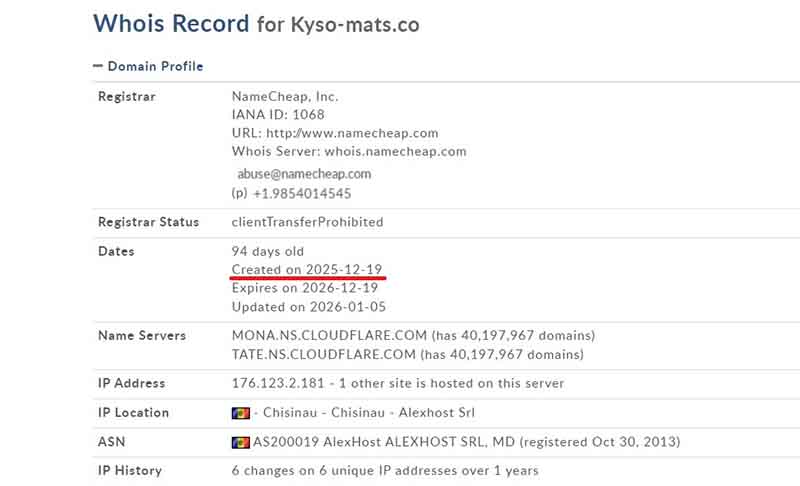The height and width of the screenshot is (486, 800).
Task: Click the MONA.NS.CLOUDFLARE.COM name server
Action: point(323,335)
